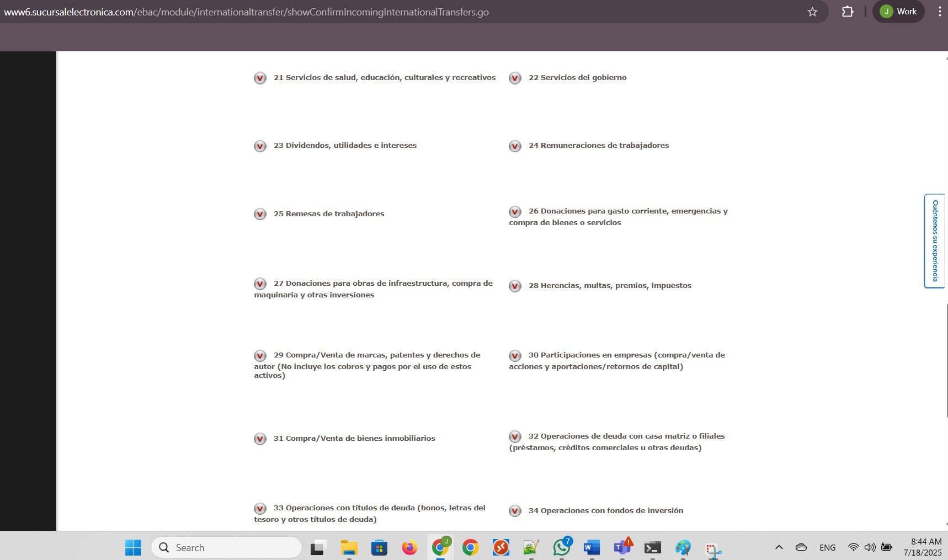Open Wi-Fi network tray icon

tap(853, 547)
